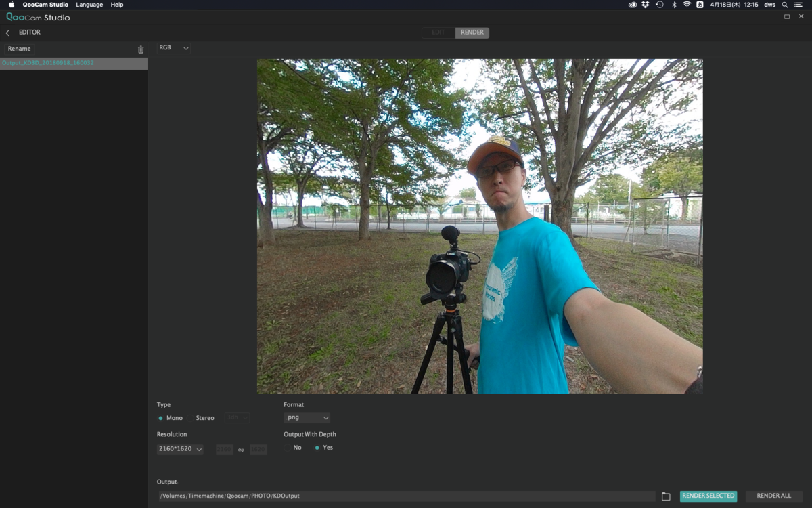This screenshot has height=508, width=812.
Task: Toggle the resolution aspect link icon
Action: [x=241, y=450]
